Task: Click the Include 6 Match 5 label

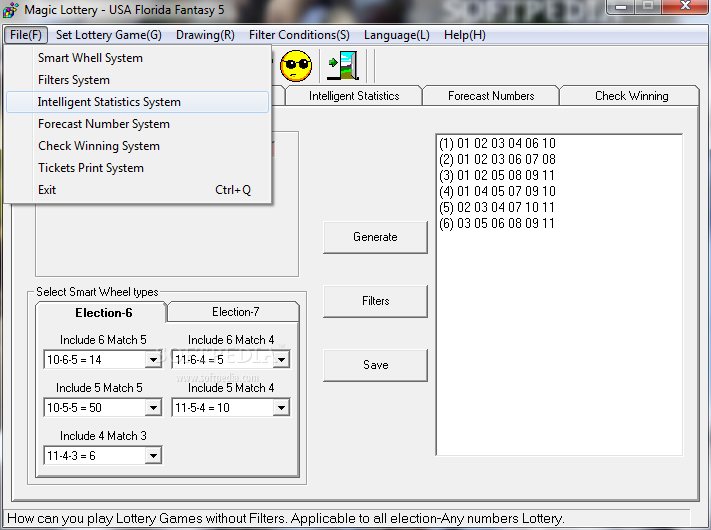Action: coord(103,340)
